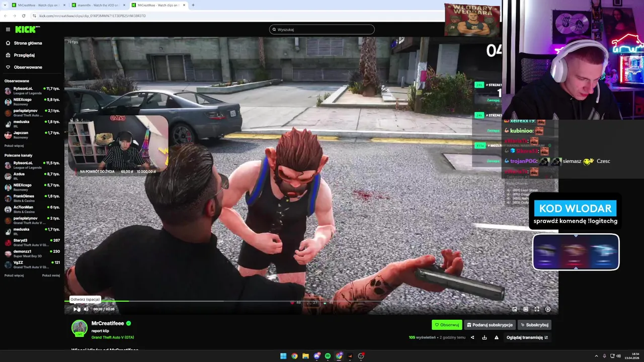Close the mamm0n browser tab
Viewport: 644px width, 362px height.
[x=124, y=5]
